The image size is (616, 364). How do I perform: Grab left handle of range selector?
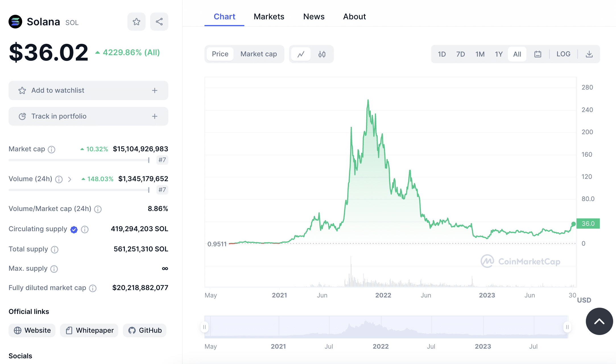[204, 327]
